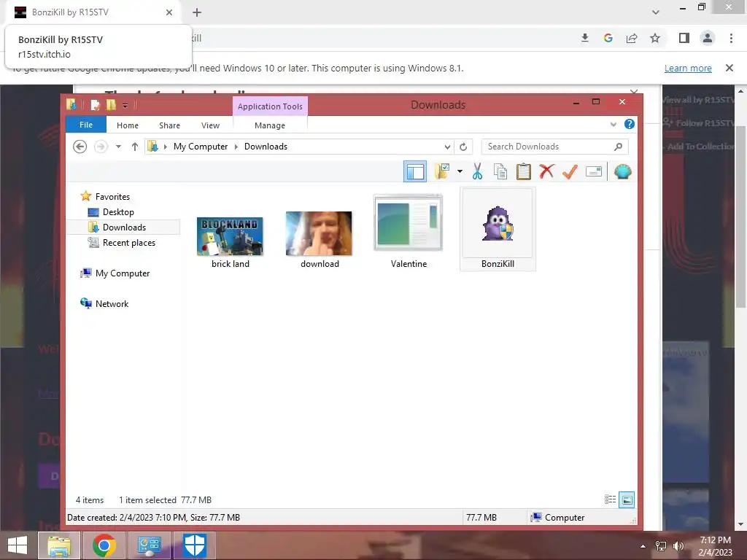Click the Paste clipboard icon

pos(524,171)
